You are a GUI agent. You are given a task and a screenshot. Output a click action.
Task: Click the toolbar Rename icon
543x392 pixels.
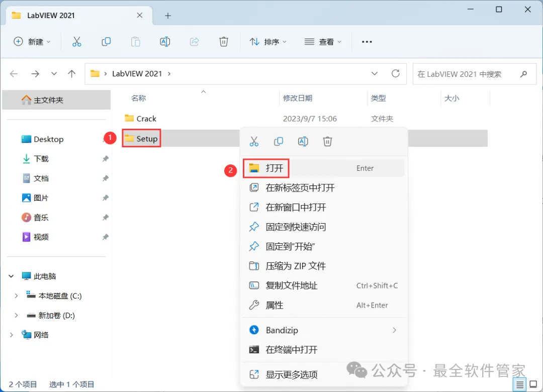tap(165, 42)
